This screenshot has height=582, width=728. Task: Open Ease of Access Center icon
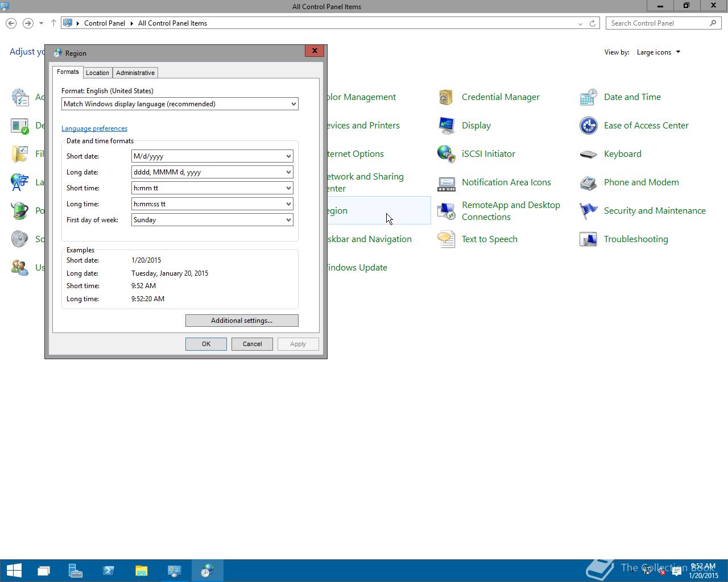pyautogui.click(x=589, y=126)
